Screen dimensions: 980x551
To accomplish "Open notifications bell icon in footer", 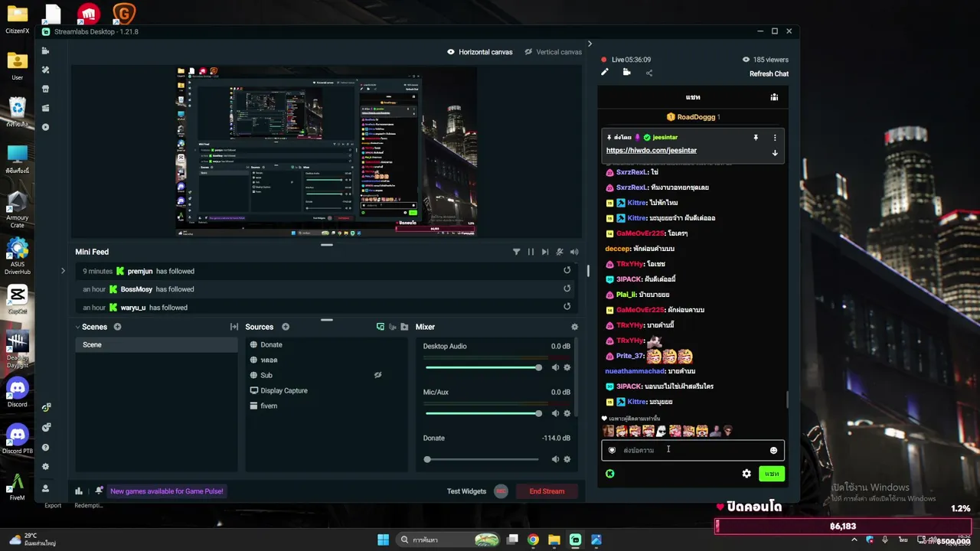I will click(x=99, y=491).
